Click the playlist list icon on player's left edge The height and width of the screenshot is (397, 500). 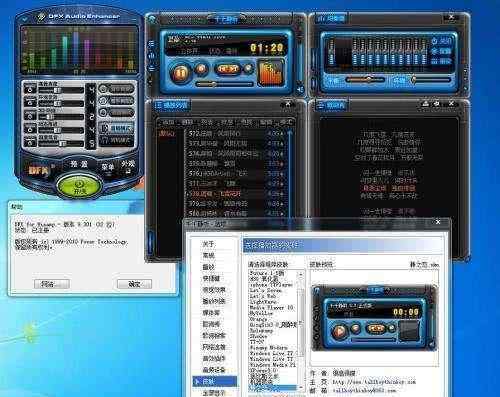point(152,44)
